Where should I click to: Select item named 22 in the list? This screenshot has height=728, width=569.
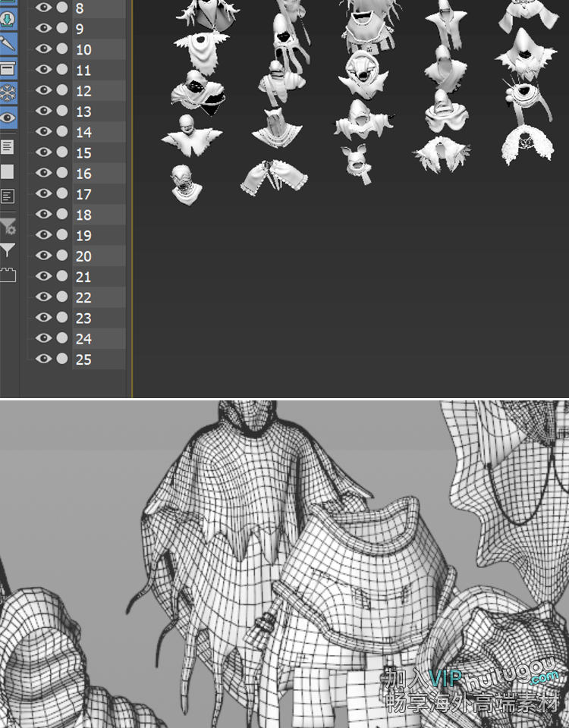tap(99, 297)
